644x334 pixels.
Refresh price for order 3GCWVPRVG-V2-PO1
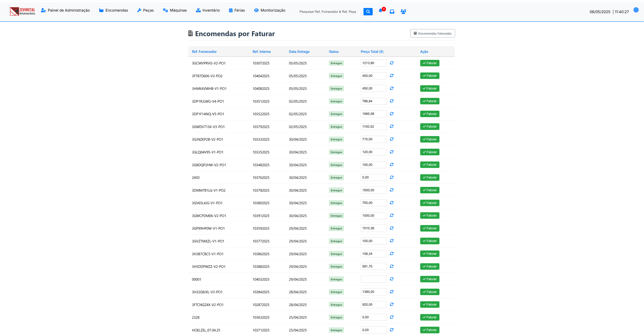click(392, 63)
